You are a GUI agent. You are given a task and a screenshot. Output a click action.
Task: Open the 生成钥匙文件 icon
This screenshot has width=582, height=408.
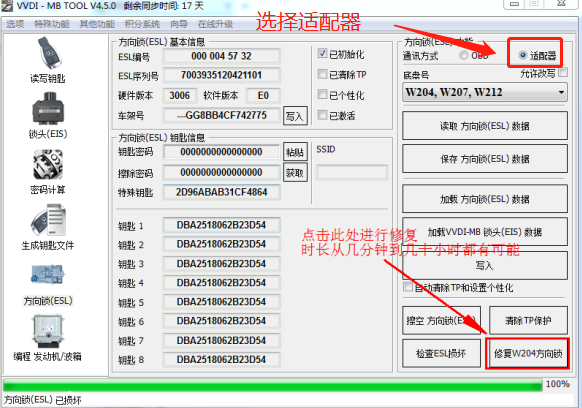[48, 219]
